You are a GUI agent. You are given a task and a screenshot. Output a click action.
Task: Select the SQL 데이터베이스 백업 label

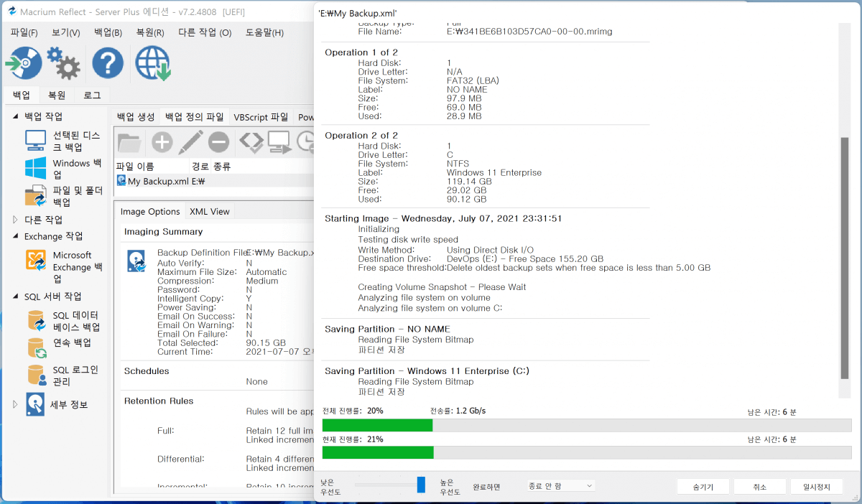pos(76,321)
